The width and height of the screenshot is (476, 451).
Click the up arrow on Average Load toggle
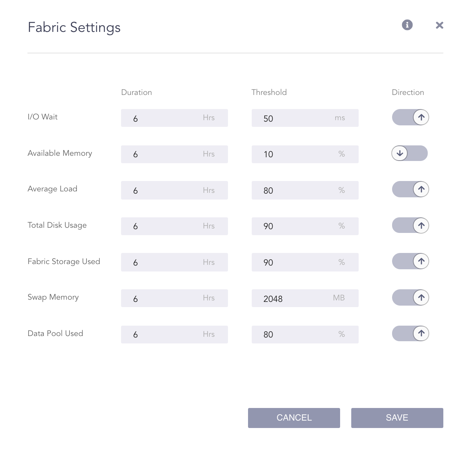[421, 189]
